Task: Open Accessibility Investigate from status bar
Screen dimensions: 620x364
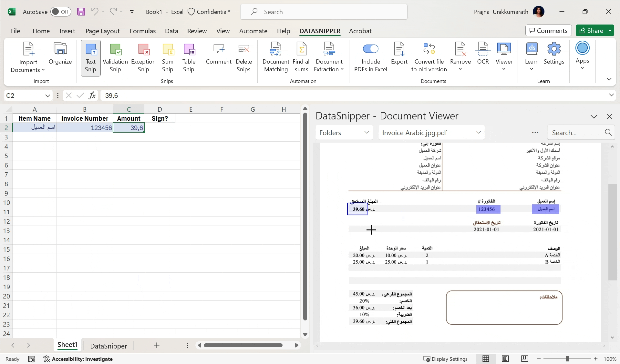Action: point(78,359)
